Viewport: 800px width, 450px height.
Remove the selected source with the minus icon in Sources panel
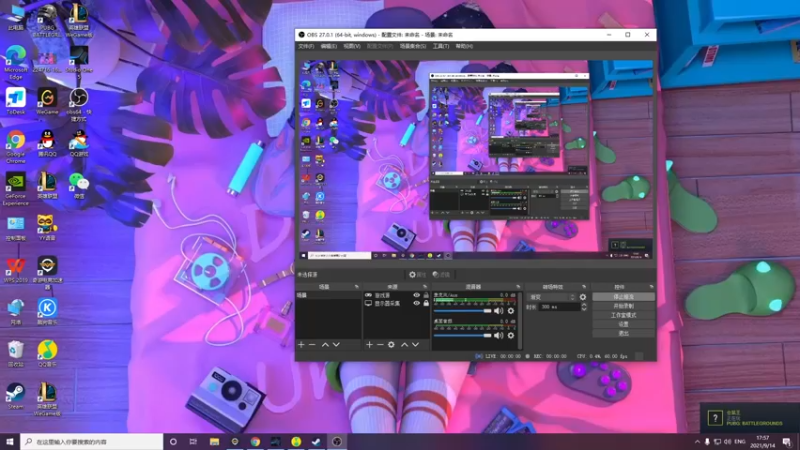(x=380, y=345)
